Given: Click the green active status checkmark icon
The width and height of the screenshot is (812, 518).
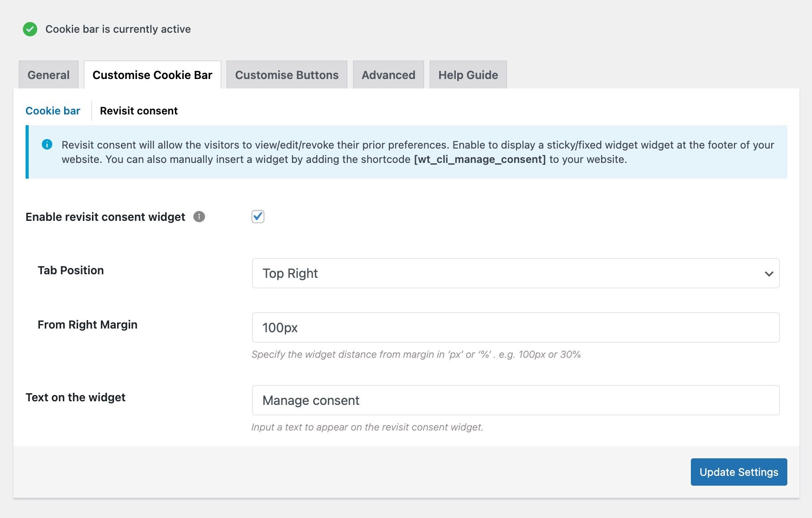Looking at the screenshot, I should pos(30,29).
